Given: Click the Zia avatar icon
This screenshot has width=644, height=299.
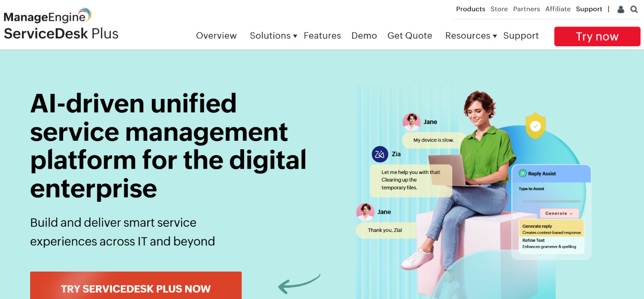Looking at the screenshot, I should pos(380,154).
